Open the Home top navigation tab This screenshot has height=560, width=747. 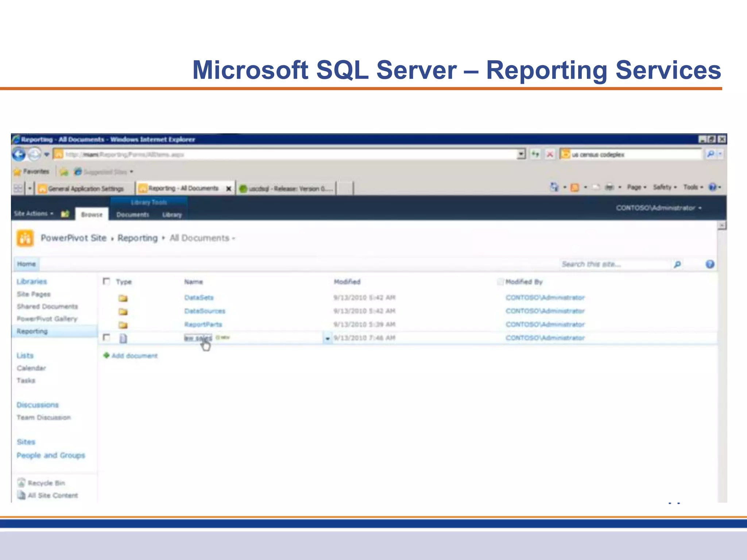[x=26, y=264]
